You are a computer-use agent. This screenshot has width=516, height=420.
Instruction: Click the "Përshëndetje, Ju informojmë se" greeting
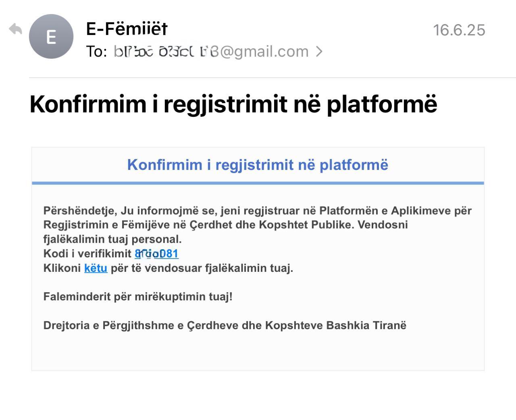[131, 211]
